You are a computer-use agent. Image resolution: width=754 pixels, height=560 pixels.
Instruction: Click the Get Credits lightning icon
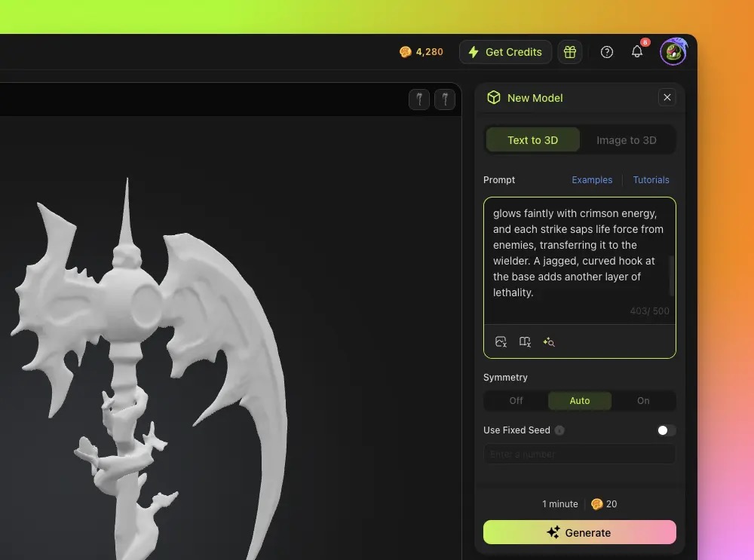point(473,52)
